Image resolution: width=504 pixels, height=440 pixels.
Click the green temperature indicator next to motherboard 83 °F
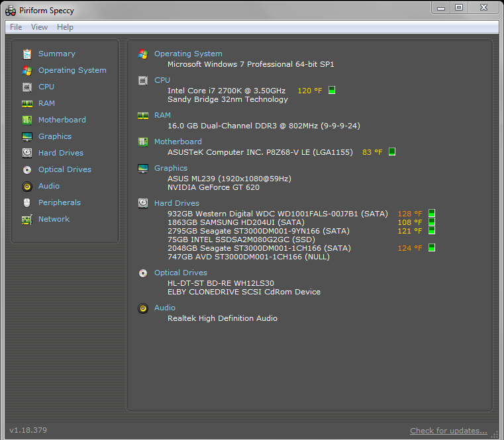click(392, 152)
